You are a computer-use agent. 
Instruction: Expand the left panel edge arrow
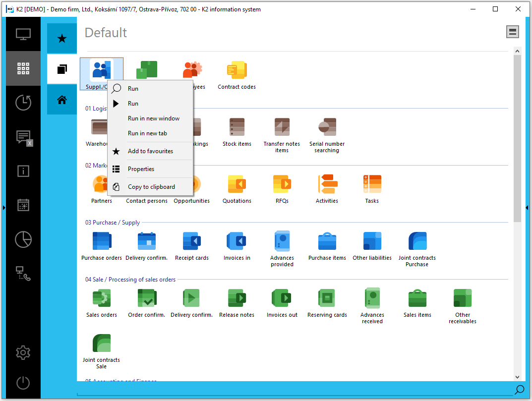coord(4,208)
